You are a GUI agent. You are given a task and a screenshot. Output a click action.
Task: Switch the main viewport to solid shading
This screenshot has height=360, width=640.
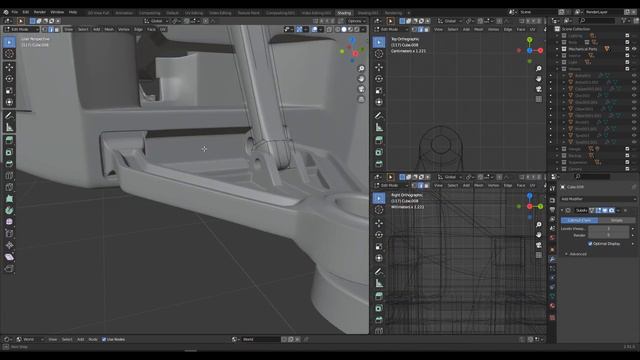(344, 29)
